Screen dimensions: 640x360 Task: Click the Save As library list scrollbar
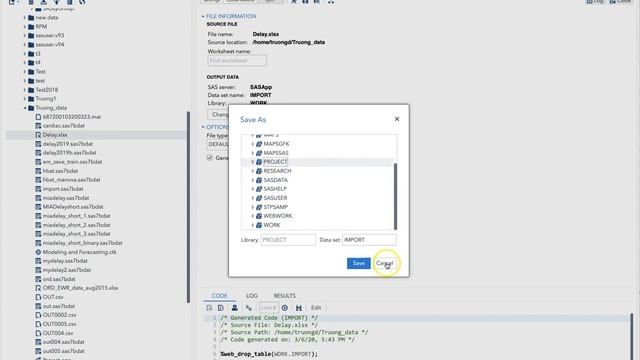point(395,196)
